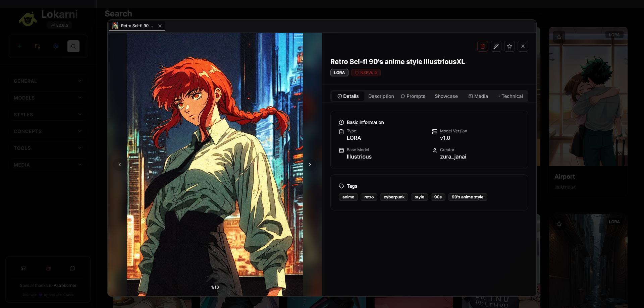
Task: Expand the MODELS sidebar section
Action: pyautogui.click(x=48, y=98)
